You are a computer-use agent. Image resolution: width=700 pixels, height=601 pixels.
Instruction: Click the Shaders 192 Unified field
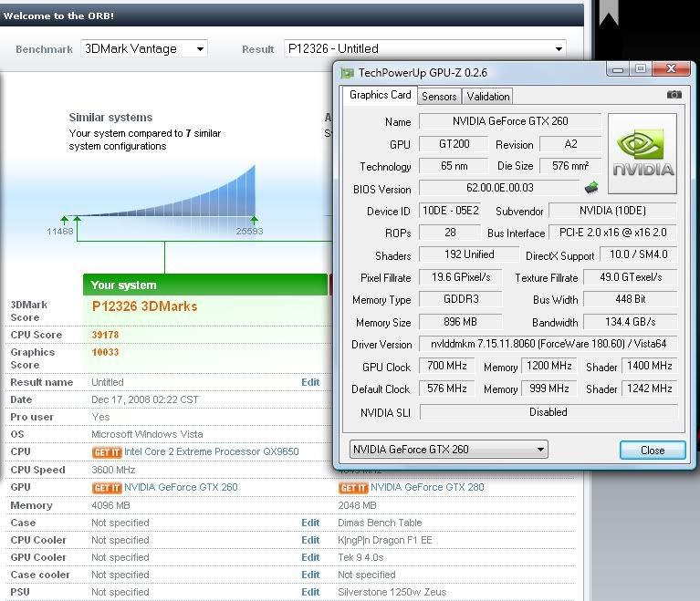point(469,254)
